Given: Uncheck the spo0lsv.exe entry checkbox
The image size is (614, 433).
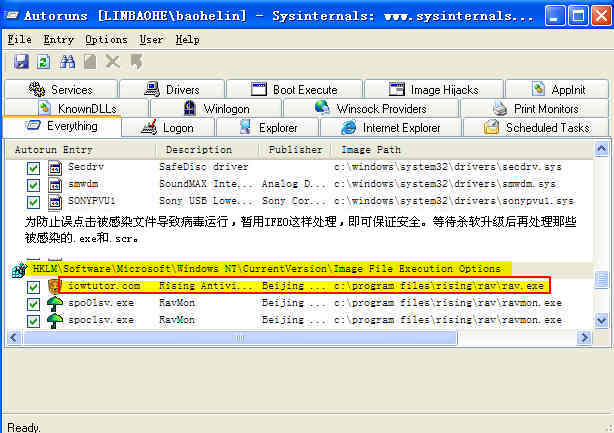Looking at the screenshot, I should (33, 304).
